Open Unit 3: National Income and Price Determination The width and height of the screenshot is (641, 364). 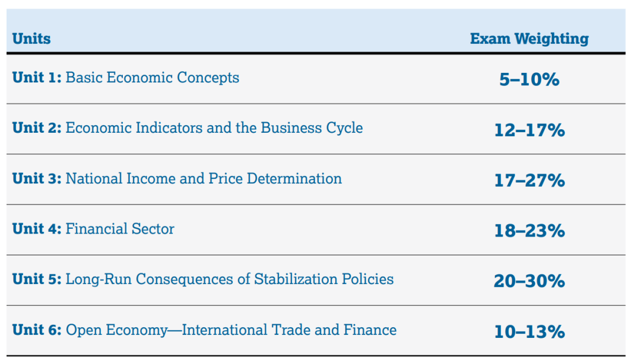pos(177,178)
